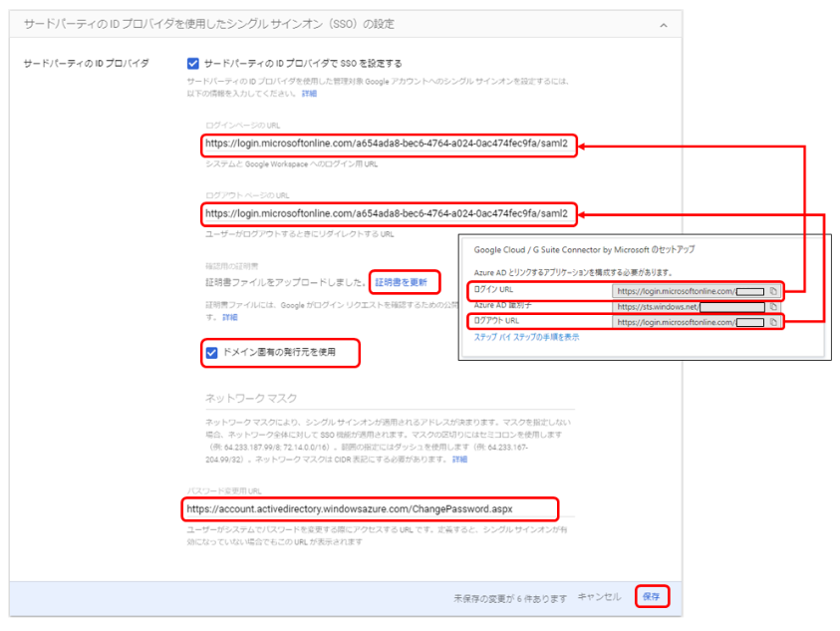
Task: Select the Google Cloud / G Suite Connector title
Action: coord(584,250)
